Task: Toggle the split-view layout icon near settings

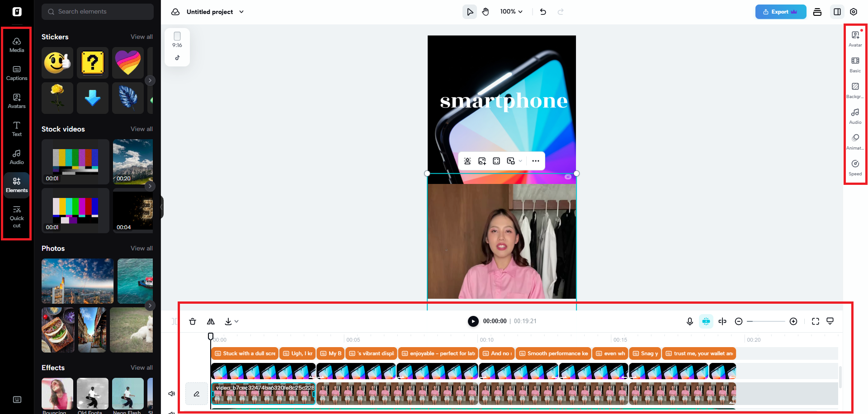Action: pos(837,11)
